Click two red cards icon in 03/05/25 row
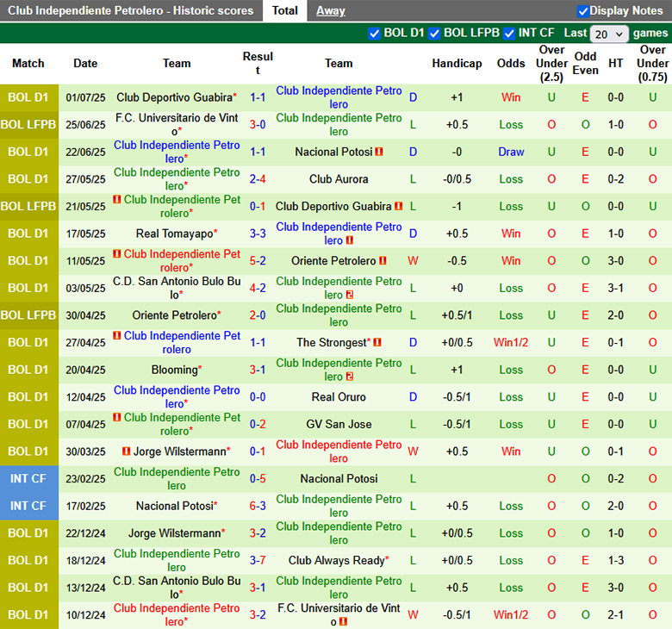Viewport: 672px width, 629px height. point(350,295)
